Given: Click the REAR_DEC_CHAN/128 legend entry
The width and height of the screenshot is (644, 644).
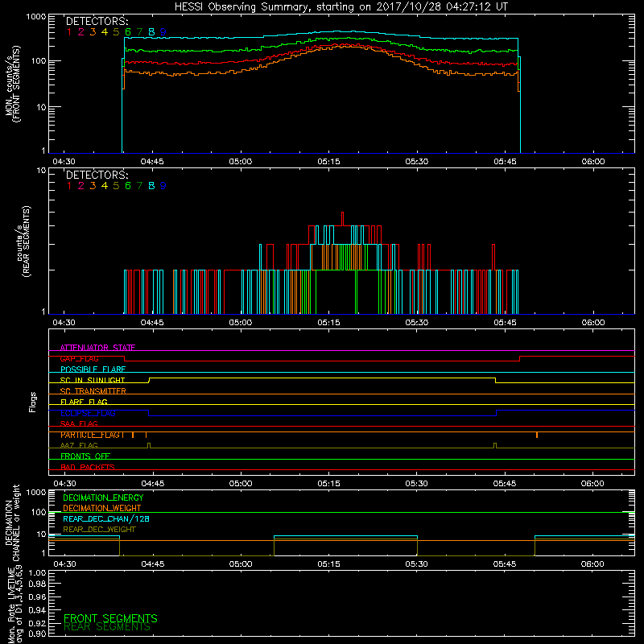Looking at the screenshot, I should [x=106, y=518].
